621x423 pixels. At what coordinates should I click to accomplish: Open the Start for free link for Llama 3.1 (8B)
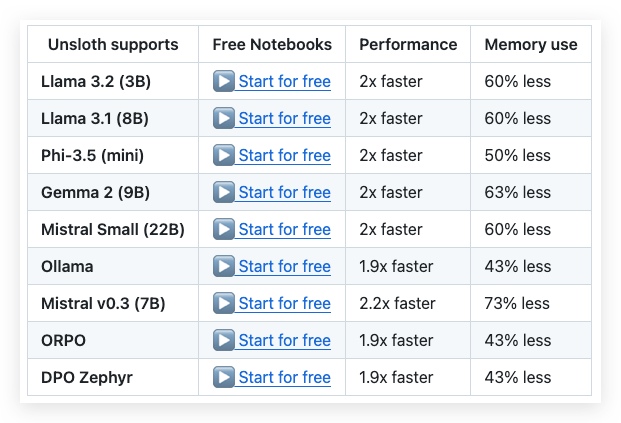tap(284, 118)
